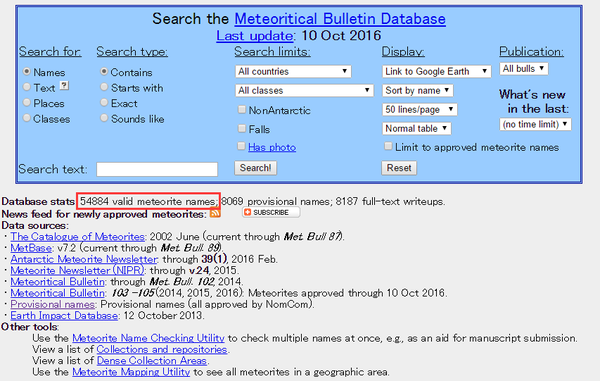Screen dimensions: 600x381
Task: Open the Last update link
Action: 255,36
